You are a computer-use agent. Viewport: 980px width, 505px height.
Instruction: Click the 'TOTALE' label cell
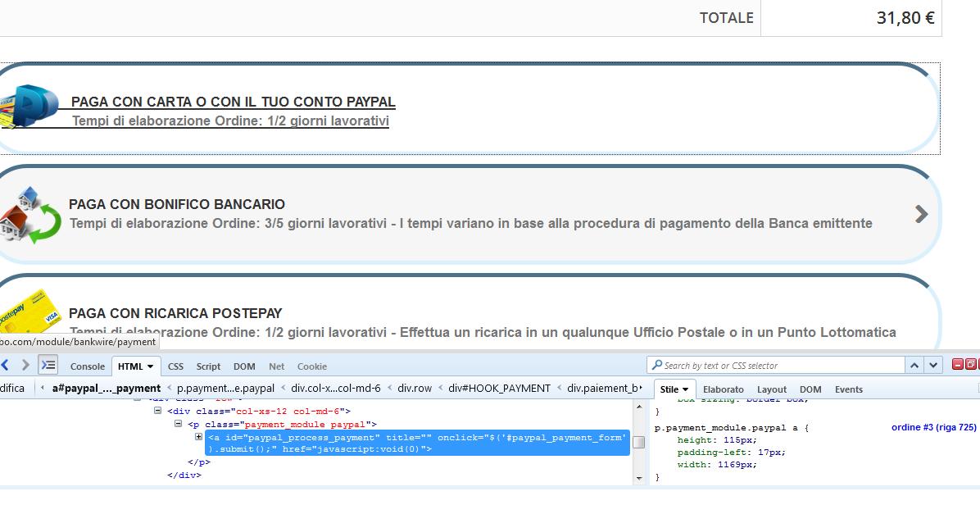tap(726, 17)
